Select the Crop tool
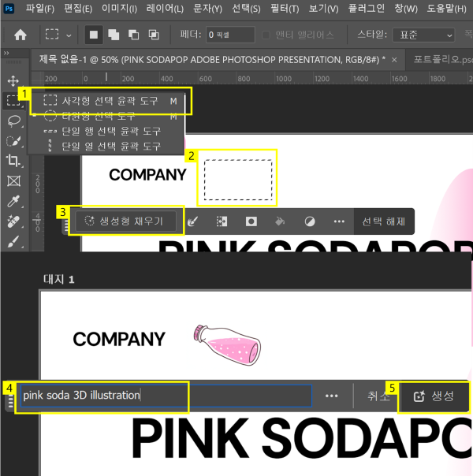 [13, 161]
